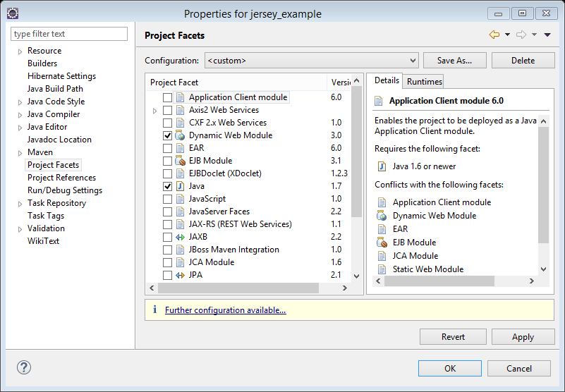Check the EJB Module checkbox
This screenshot has width=565, height=392.
click(167, 161)
